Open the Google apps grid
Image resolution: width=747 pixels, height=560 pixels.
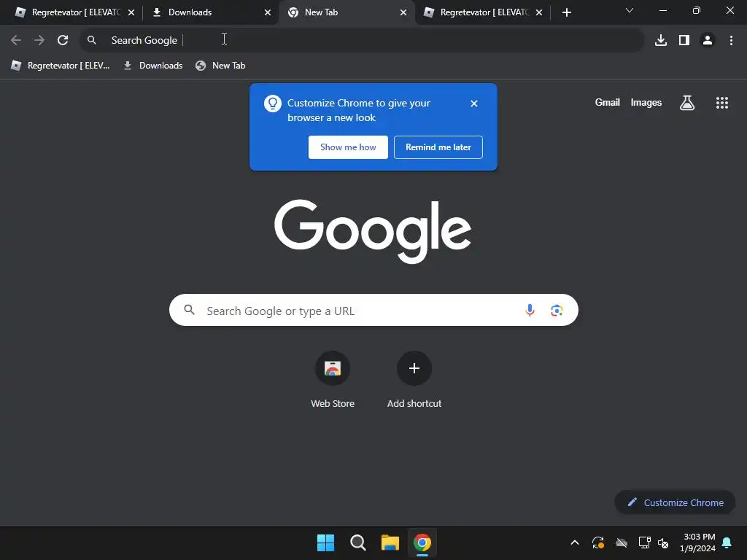pos(722,103)
